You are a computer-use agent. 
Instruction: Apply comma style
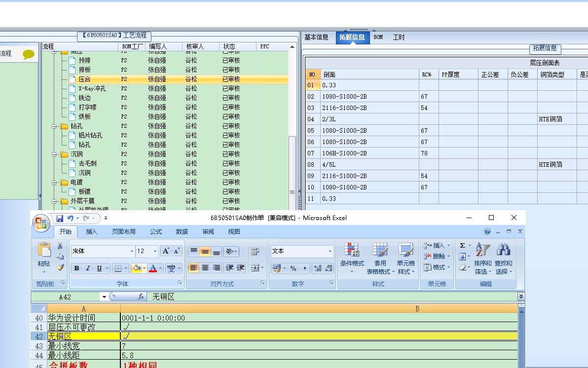[304, 268]
